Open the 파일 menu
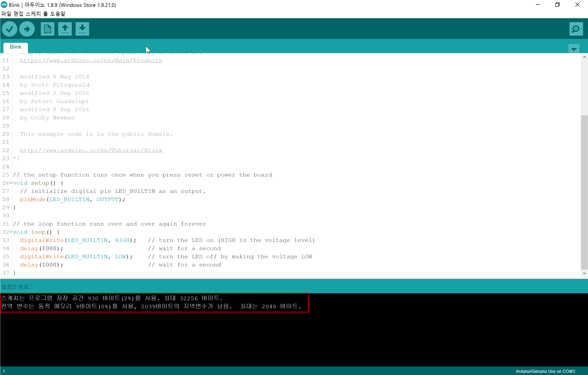Viewport: 588px width, 375px height. coord(6,14)
